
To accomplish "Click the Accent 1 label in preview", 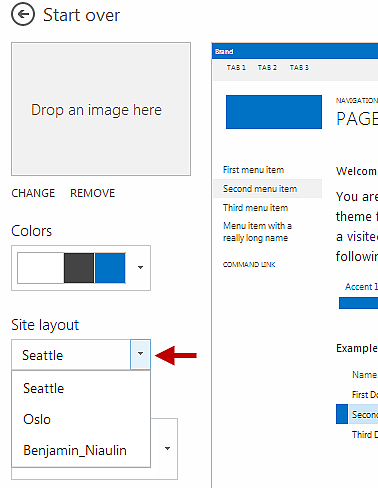I will point(361,287).
